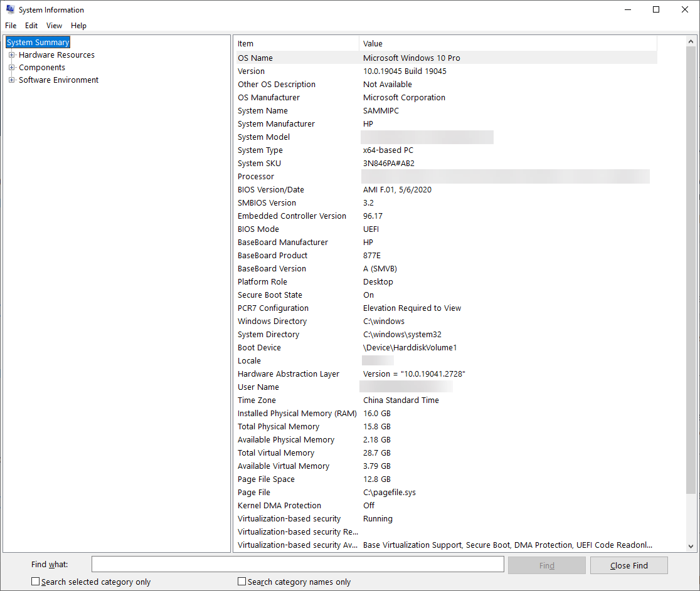Screen dimensions: 700x591
Task: Select the BaseBoard Manufacturer row
Action: (x=447, y=242)
